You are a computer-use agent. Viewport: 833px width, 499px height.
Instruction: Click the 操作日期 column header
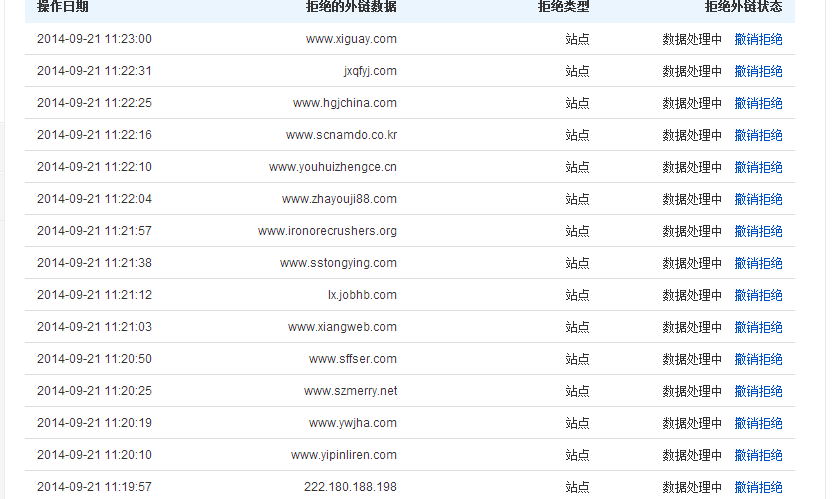(x=62, y=7)
